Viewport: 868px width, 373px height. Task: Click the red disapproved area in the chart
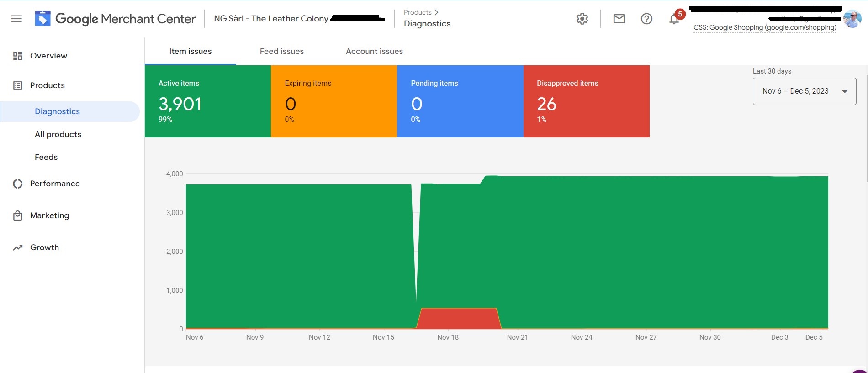click(459, 318)
